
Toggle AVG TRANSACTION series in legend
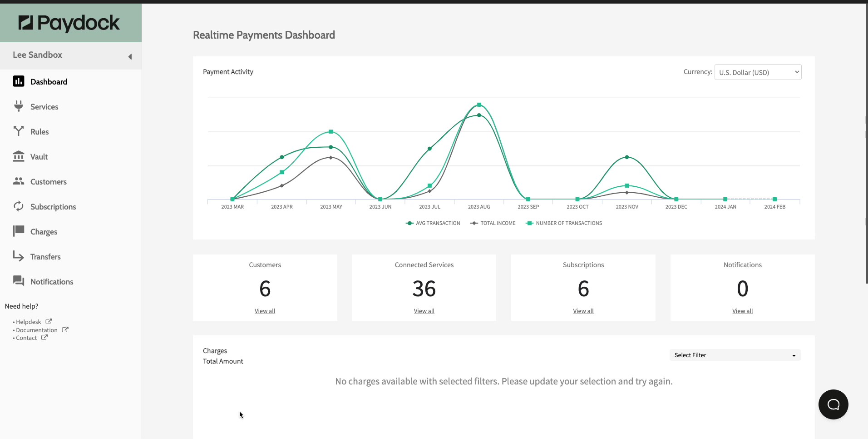(x=433, y=223)
